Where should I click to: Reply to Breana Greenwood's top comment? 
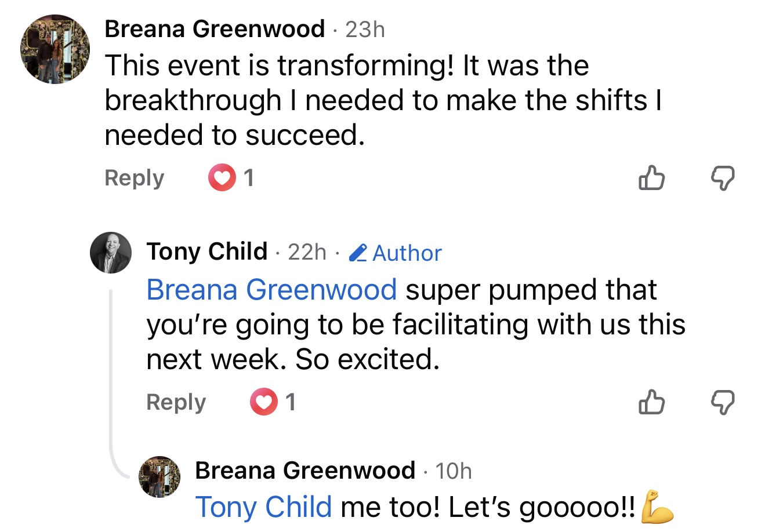point(134,178)
